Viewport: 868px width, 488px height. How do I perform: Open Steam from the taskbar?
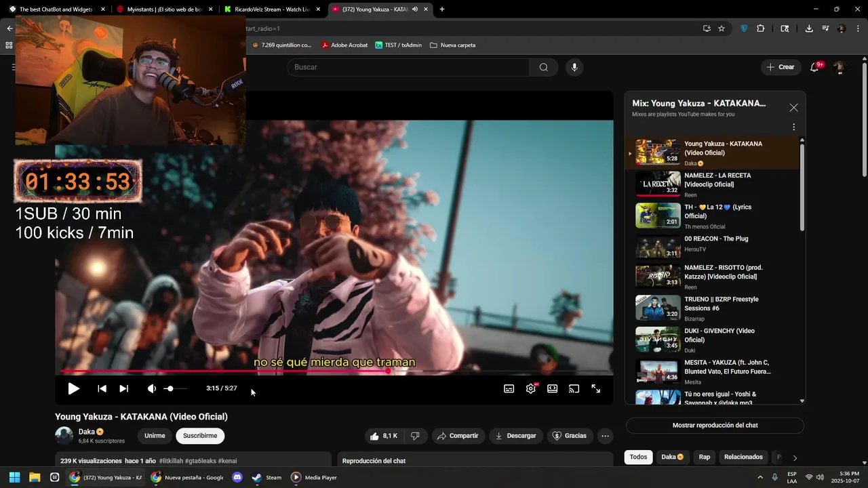267,477
